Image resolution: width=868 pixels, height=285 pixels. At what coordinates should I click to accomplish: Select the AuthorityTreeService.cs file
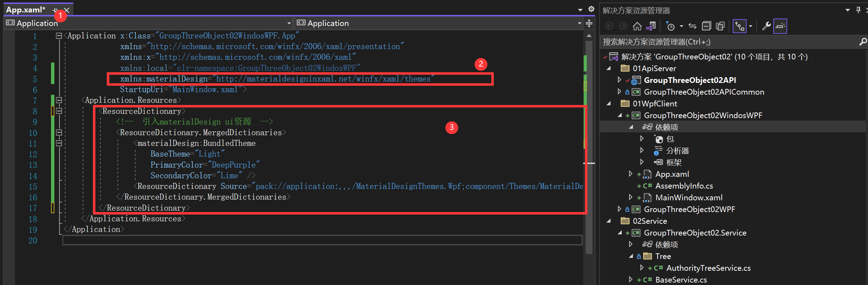point(708,268)
